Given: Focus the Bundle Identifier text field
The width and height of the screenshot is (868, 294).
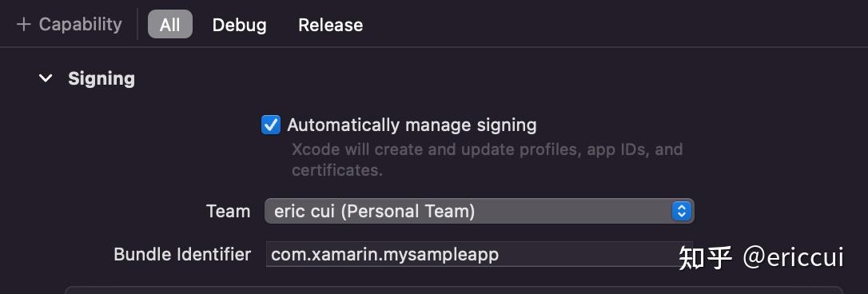Looking at the screenshot, I should click(x=479, y=254).
